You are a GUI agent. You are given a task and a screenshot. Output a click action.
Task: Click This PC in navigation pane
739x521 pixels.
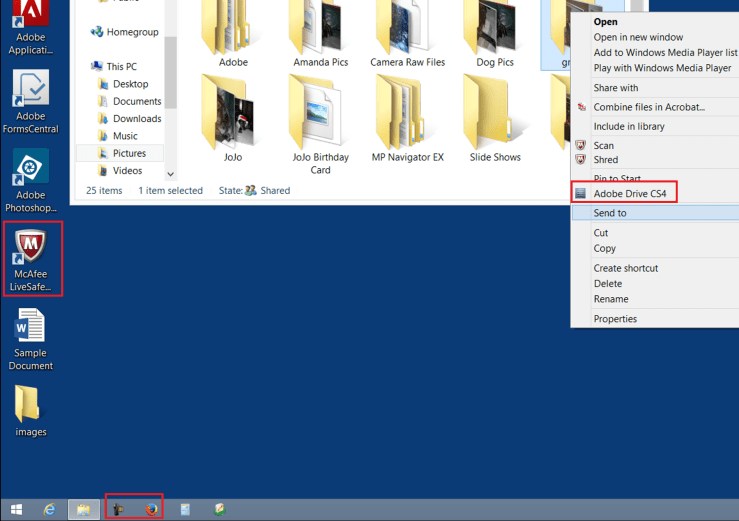point(115,66)
